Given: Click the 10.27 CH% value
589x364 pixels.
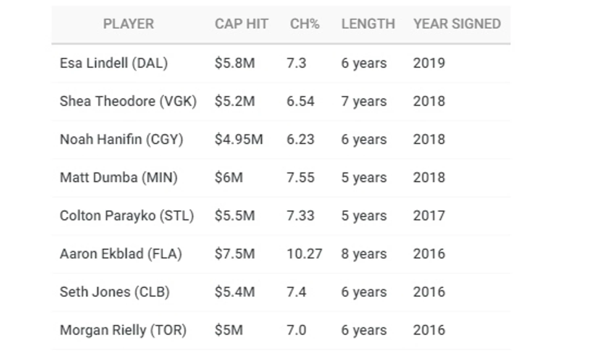Looking at the screenshot, I should pyautogui.click(x=305, y=254).
